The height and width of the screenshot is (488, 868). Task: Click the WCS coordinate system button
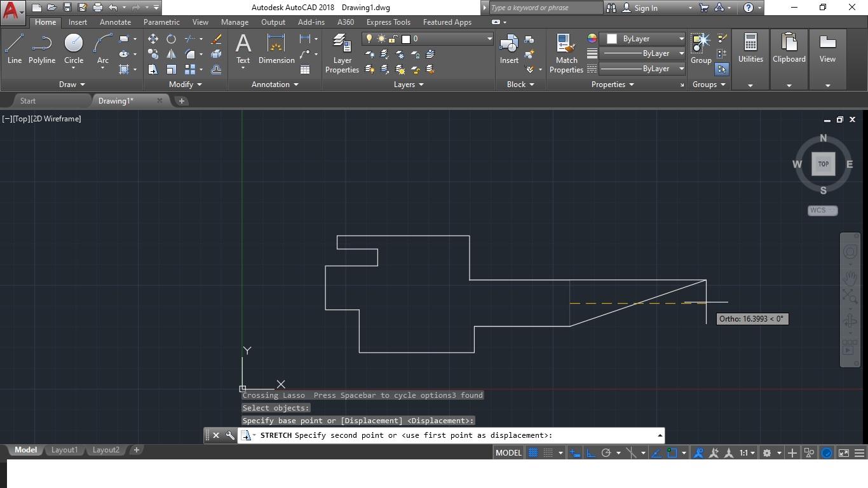coord(822,210)
